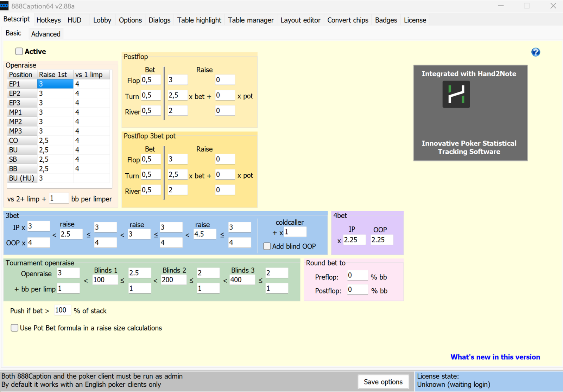
Task: Open the Layout editor tab
Action: pos(301,20)
